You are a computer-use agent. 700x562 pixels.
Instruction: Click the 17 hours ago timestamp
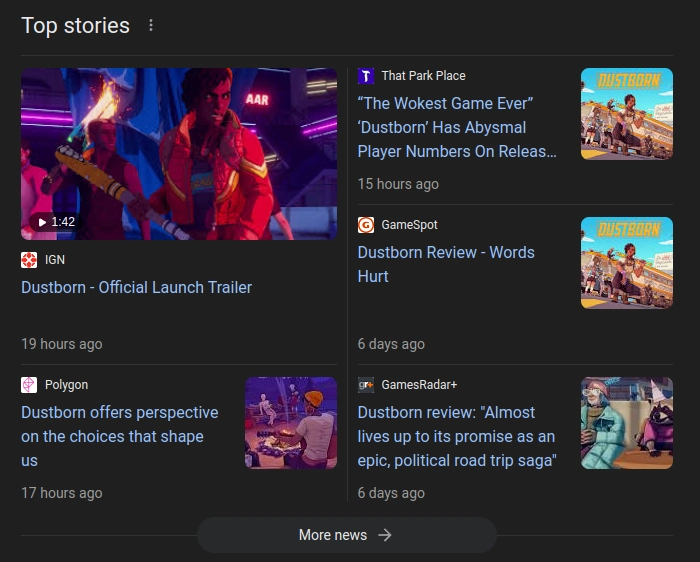(x=62, y=493)
